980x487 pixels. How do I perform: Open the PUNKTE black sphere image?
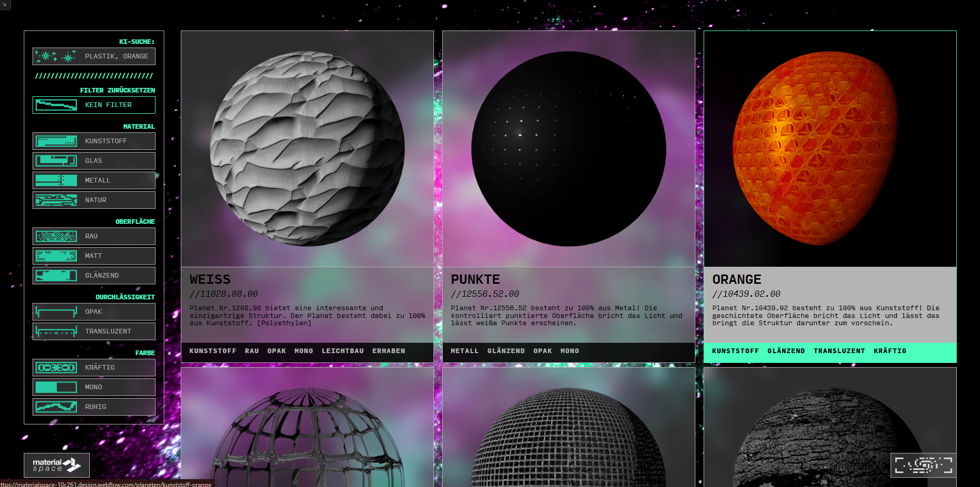569,149
